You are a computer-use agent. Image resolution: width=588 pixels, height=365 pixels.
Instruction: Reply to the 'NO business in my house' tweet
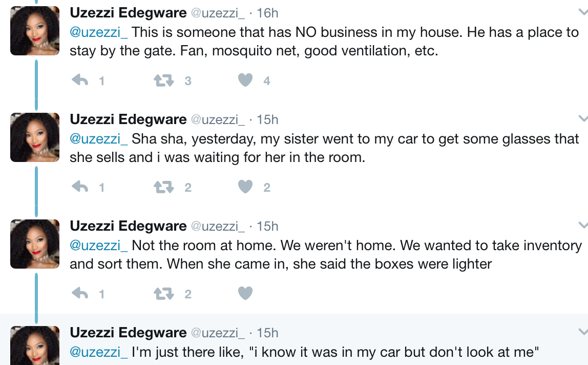coord(80,80)
